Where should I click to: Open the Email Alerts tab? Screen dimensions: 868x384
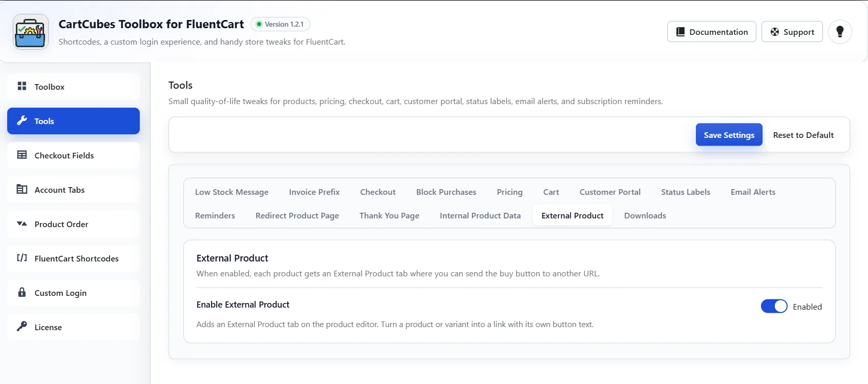(x=753, y=192)
